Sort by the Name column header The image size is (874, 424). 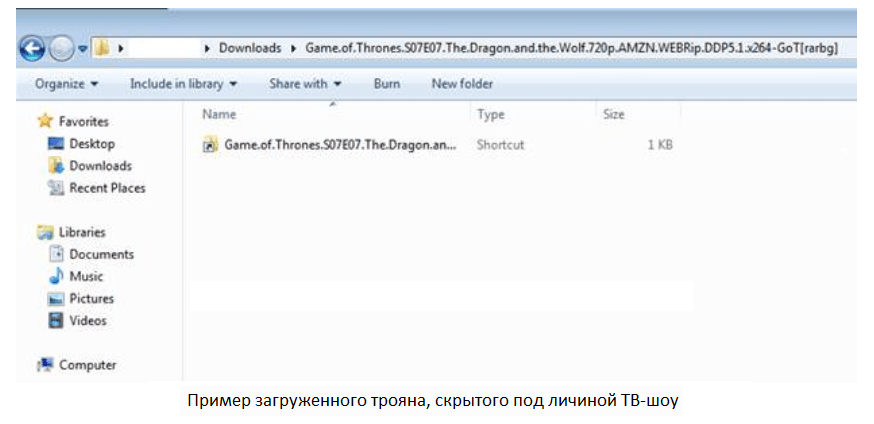pos(219,115)
